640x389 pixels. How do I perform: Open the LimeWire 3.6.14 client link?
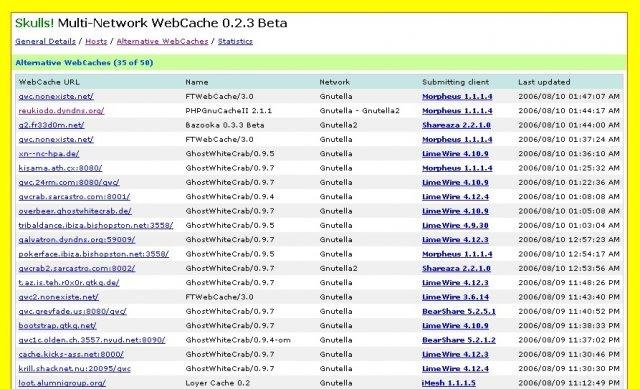tap(455, 297)
